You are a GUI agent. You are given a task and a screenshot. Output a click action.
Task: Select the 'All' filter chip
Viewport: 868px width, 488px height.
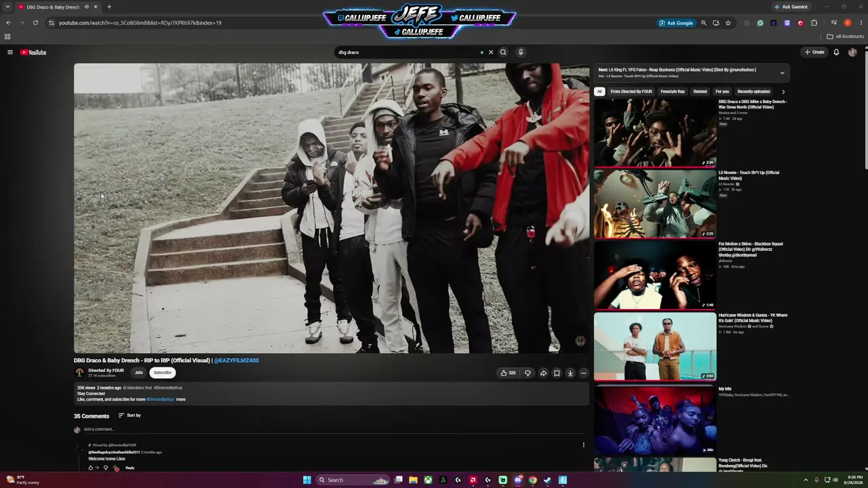(x=599, y=91)
